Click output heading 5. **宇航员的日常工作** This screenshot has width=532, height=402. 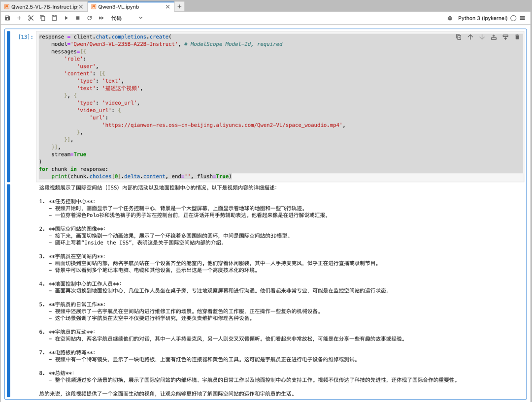click(72, 305)
